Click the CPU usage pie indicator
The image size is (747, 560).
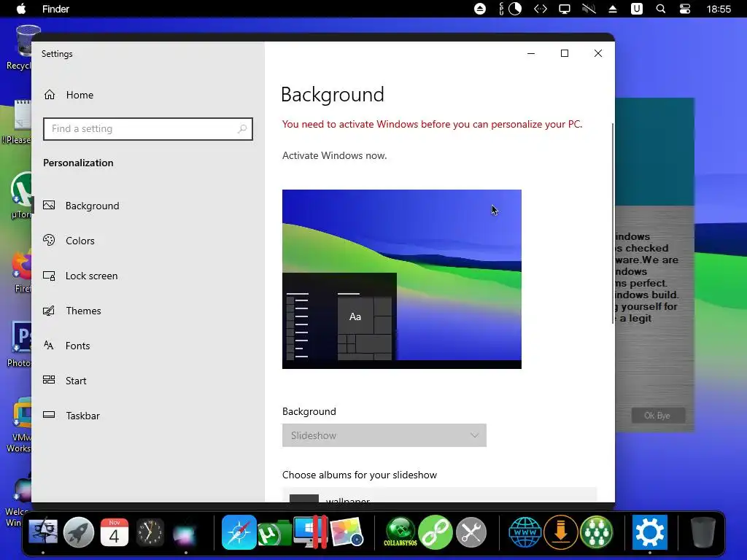(x=515, y=9)
